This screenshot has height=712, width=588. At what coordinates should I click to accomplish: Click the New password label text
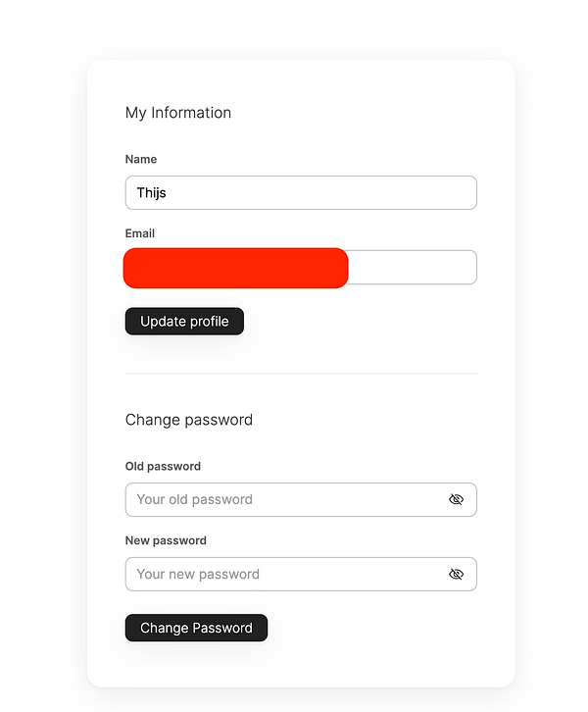click(x=166, y=540)
